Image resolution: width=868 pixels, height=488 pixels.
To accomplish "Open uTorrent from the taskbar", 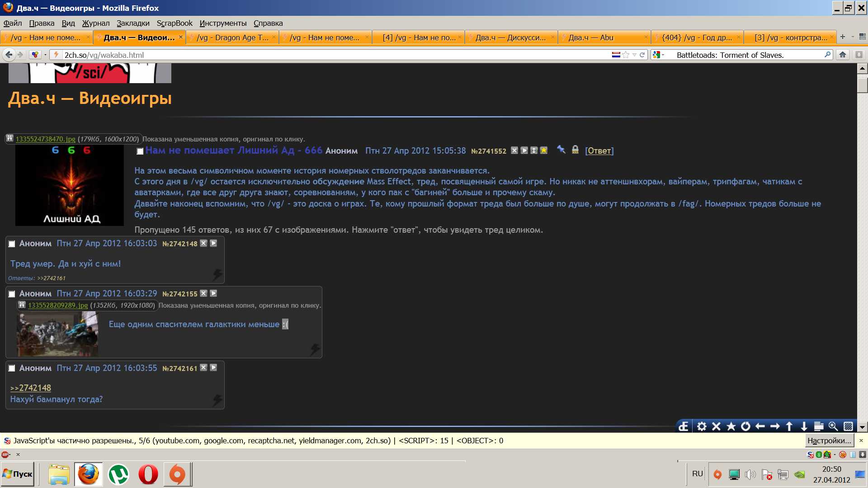I will click(118, 474).
